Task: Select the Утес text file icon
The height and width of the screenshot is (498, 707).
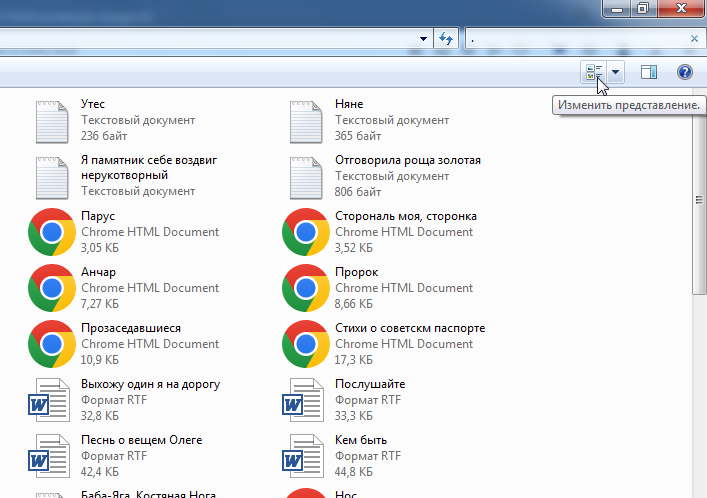Action: click(x=52, y=122)
